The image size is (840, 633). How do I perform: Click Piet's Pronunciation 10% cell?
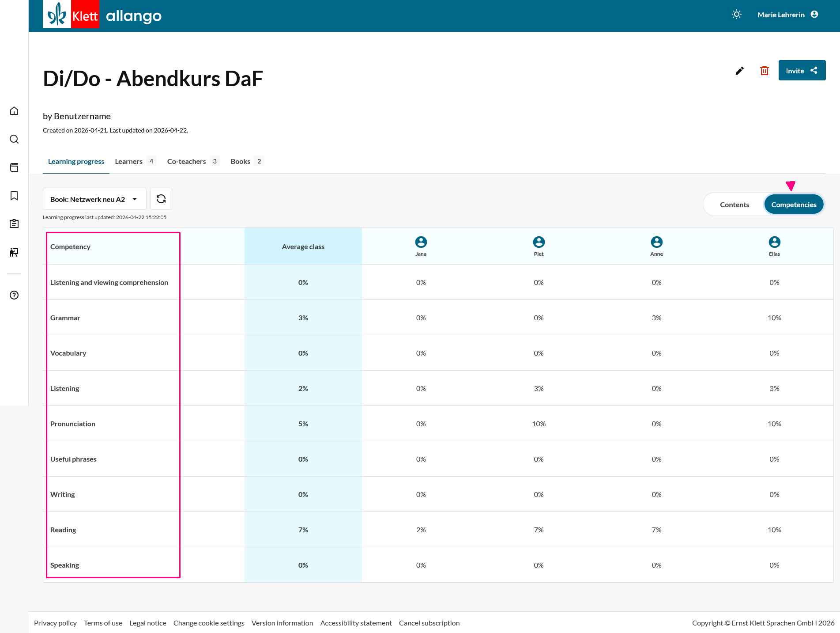click(539, 424)
